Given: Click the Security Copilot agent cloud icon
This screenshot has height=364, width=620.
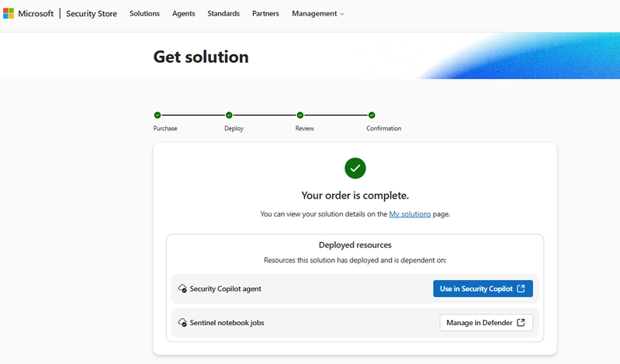Looking at the screenshot, I should 182,289.
